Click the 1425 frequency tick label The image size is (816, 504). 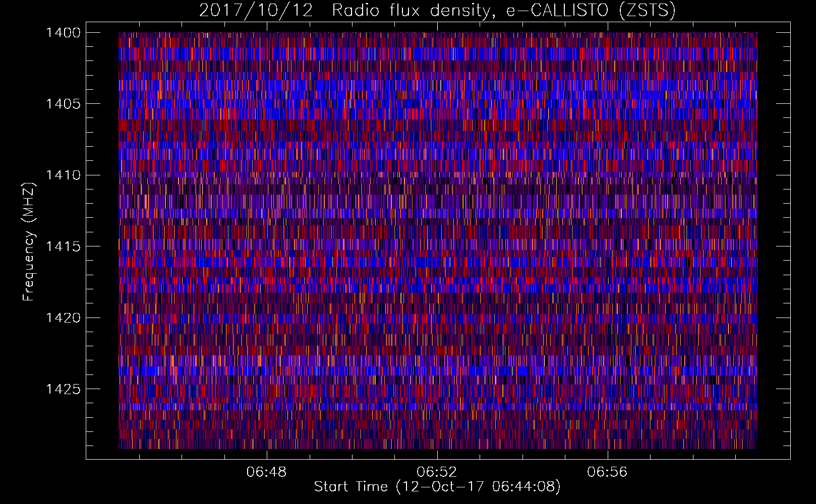(63, 389)
